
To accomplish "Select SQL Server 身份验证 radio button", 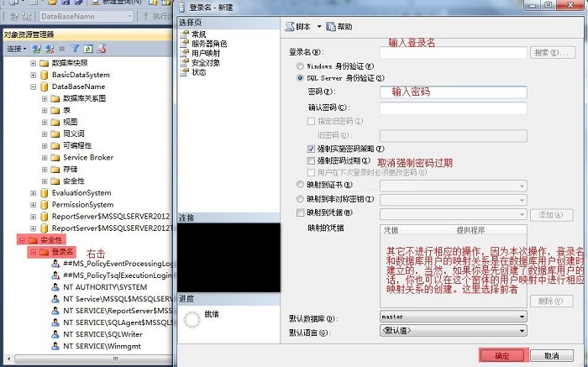I will pos(300,78).
